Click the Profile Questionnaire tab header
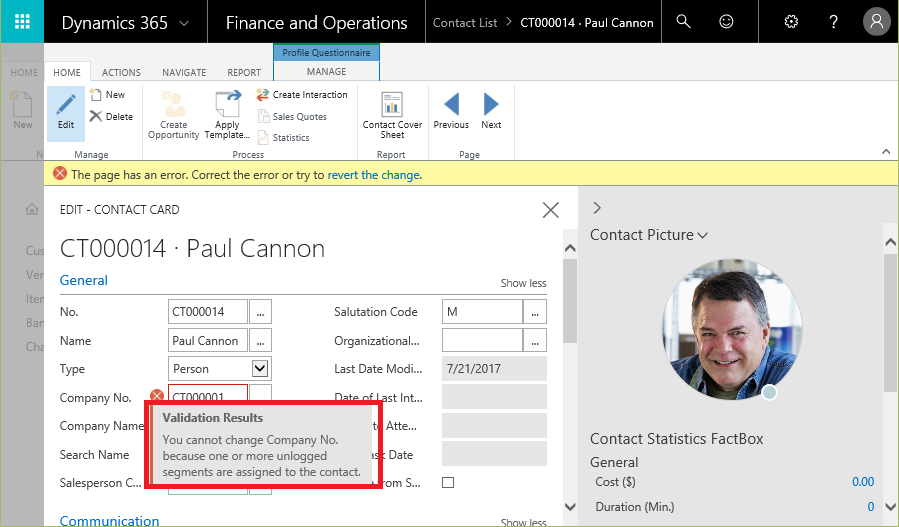The width and height of the screenshot is (899, 527). coord(326,52)
